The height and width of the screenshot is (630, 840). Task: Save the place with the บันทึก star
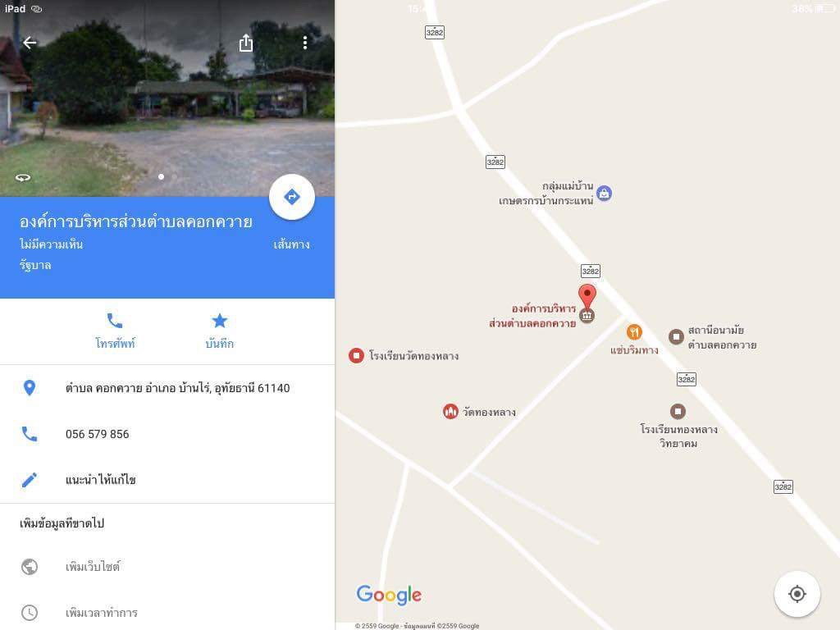click(x=220, y=331)
